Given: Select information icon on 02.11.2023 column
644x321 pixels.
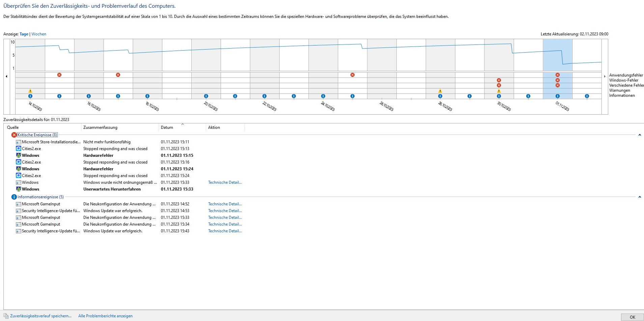Looking at the screenshot, I should [587, 96].
